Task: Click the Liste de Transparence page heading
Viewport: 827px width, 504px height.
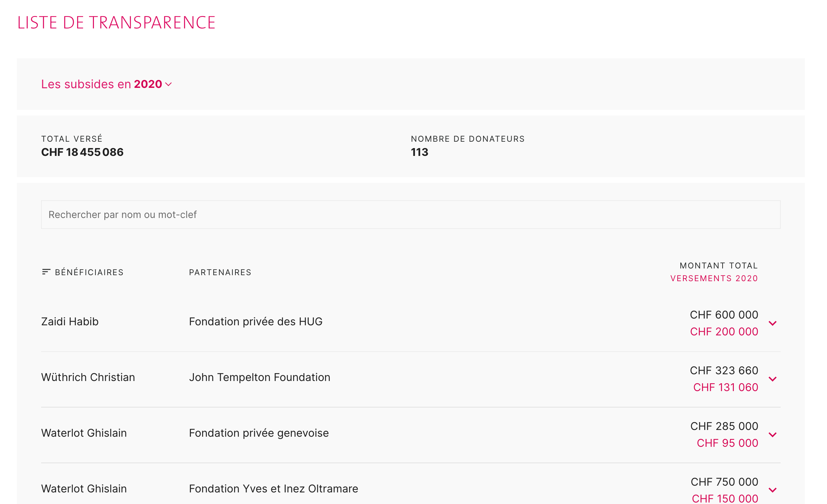Action: click(116, 22)
